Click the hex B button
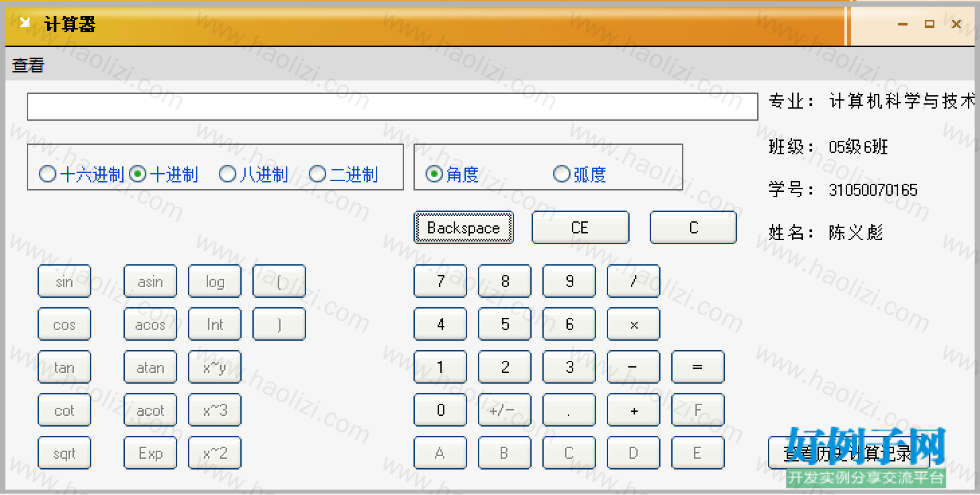The height and width of the screenshot is (495, 980). tap(505, 453)
